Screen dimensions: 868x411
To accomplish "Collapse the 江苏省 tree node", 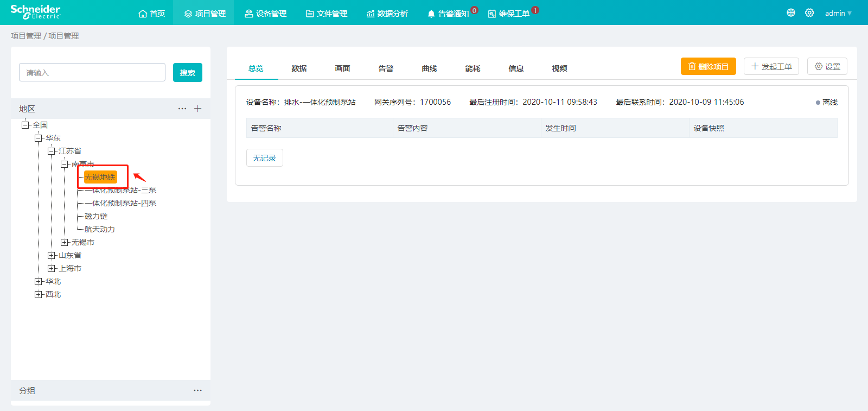I will 51,151.
